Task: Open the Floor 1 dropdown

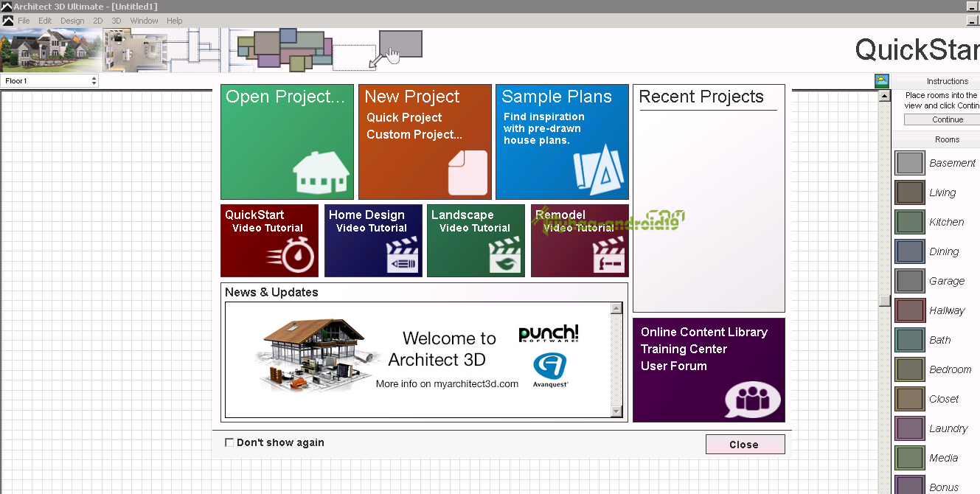Action: [49, 81]
